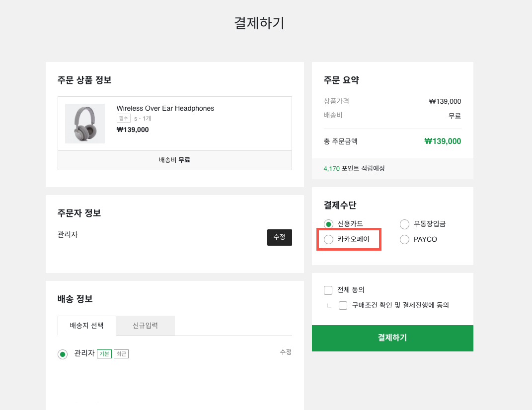Image resolution: width=532 pixels, height=410 pixels.
Task: Select the 신용카드 payment radio button
Action: tap(328, 224)
